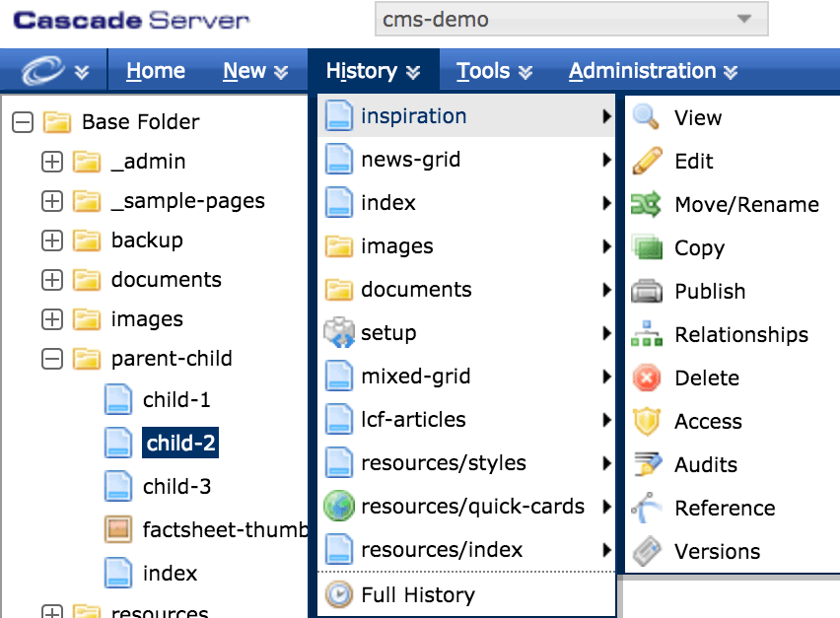The width and height of the screenshot is (840, 618).
Task: Collapse the Base Folder tree node
Action: (x=23, y=122)
